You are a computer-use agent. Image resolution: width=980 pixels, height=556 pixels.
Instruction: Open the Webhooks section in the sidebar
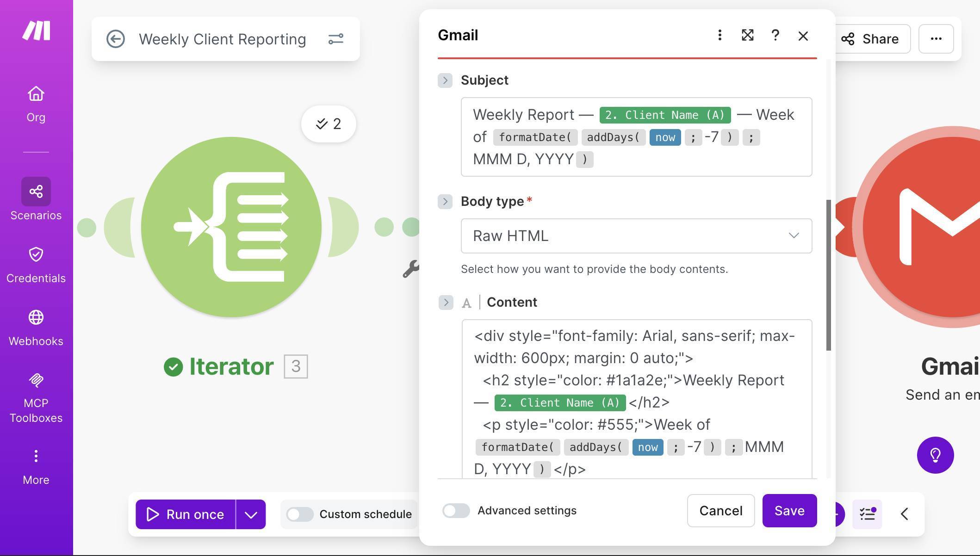(x=36, y=318)
